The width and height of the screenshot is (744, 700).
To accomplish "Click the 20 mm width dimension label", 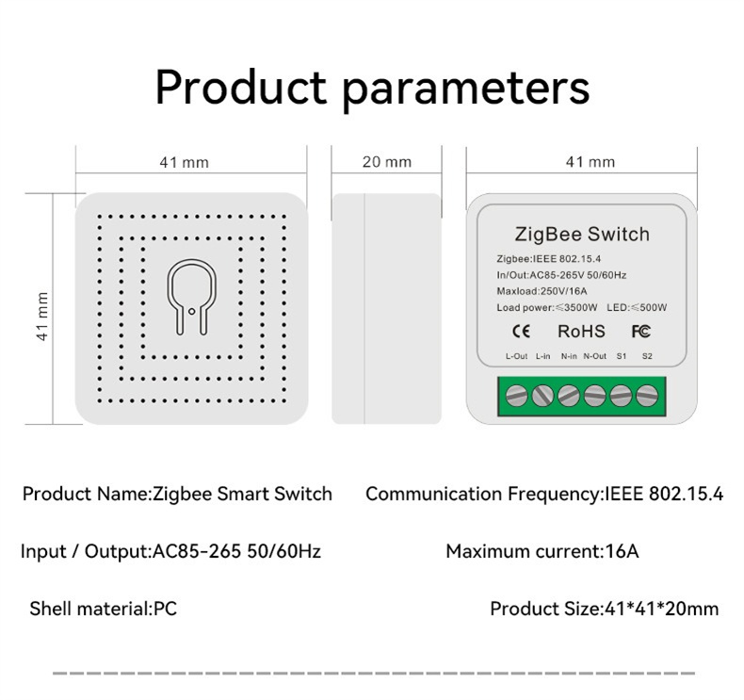I will (387, 162).
